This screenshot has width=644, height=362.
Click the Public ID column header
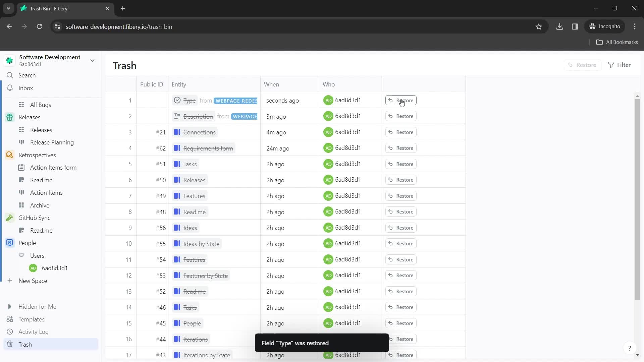coord(152,84)
